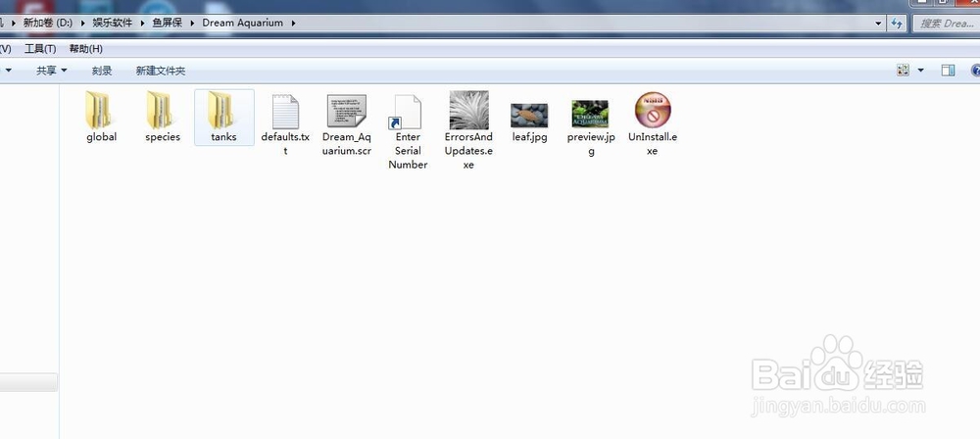Expand the arrow after 娱乐软件
The height and width of the screenshot is (439, 980).
(x=142, y=24)
